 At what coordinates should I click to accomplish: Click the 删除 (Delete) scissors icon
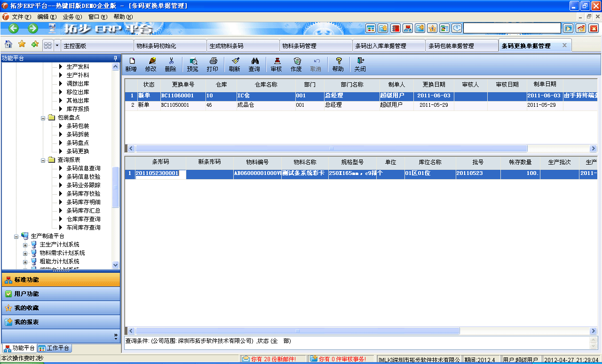point(171,64)
